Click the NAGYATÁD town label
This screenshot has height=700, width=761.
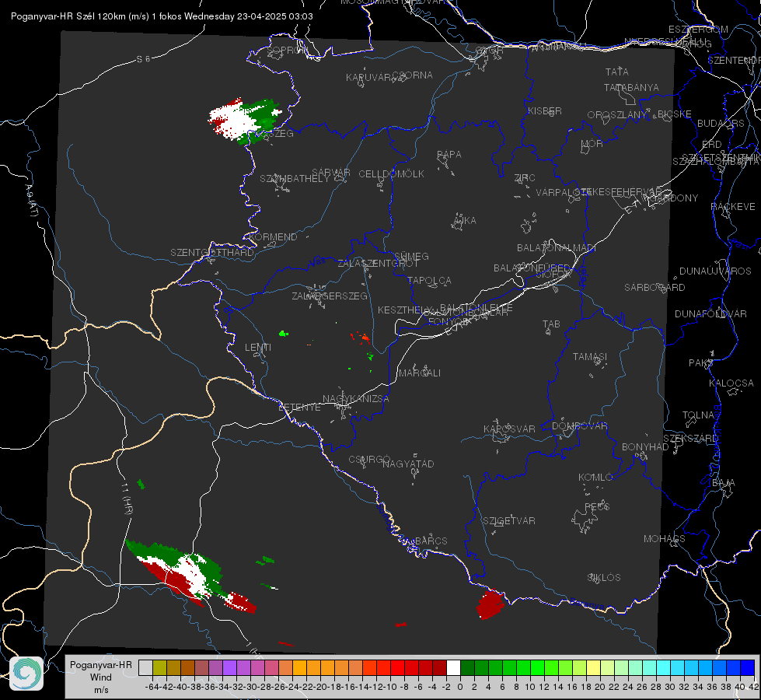pos(408,464)
